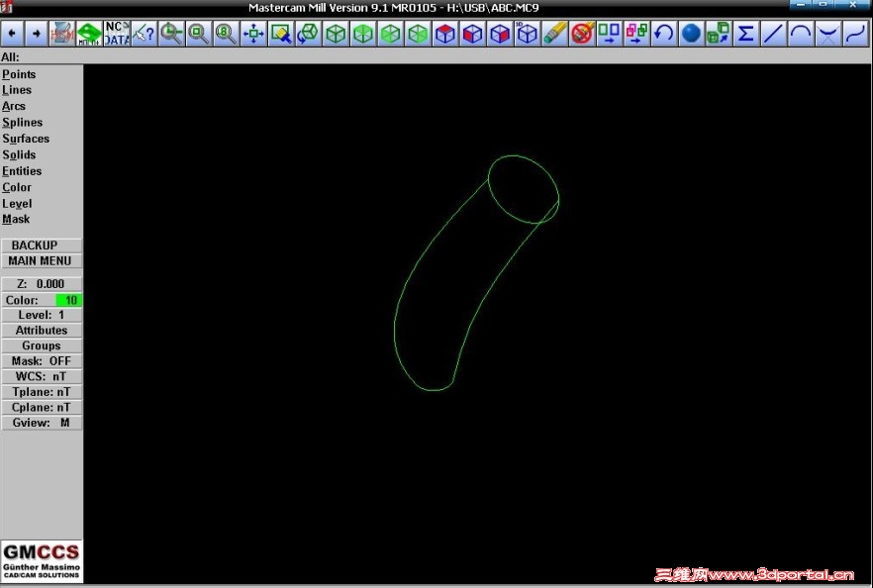Open the HSM toolbar icon

(x=61, y=34)
